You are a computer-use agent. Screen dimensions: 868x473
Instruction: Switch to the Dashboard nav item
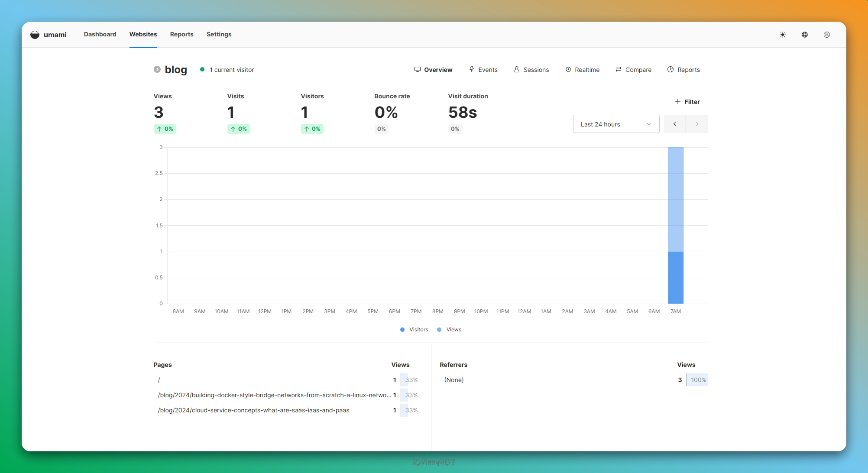coord(100,34)
